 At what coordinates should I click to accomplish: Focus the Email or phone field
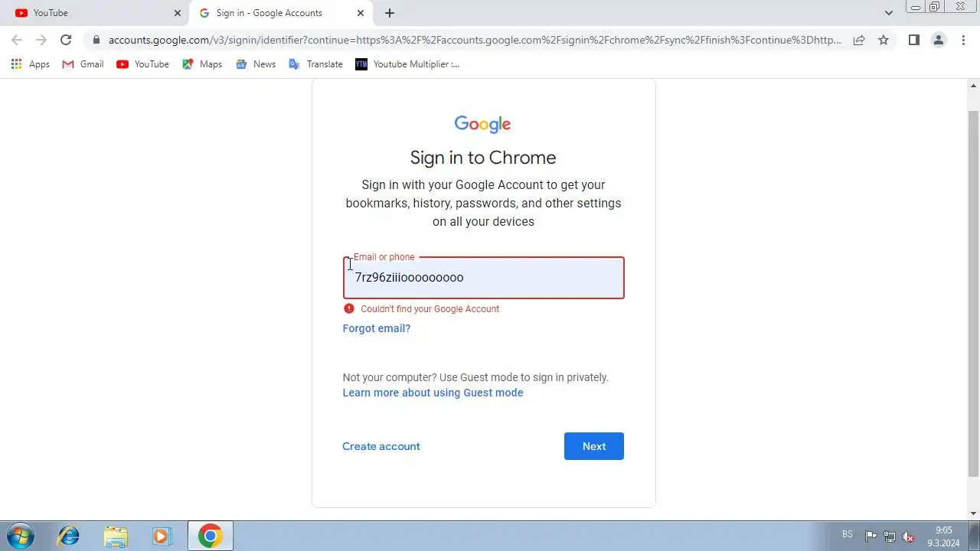[484, 278]
